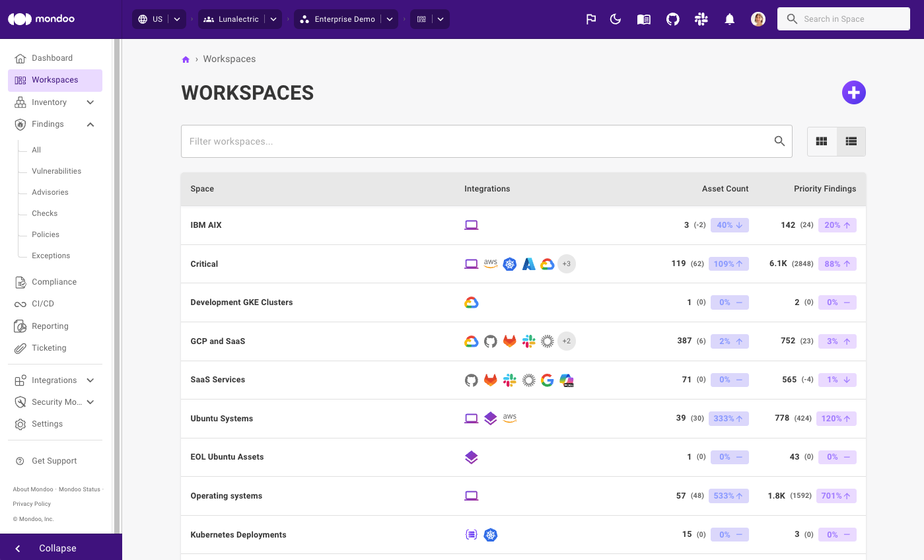924x560 pixels.
Task: Expand the Inventory section in the sidebar
Action: click(55, 102)
